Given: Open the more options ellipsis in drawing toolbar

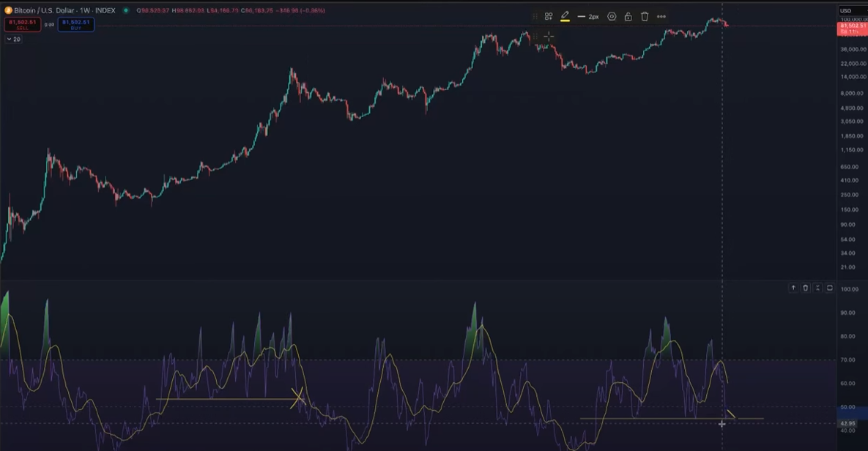Looking at the screenshot, I should 661,17.
